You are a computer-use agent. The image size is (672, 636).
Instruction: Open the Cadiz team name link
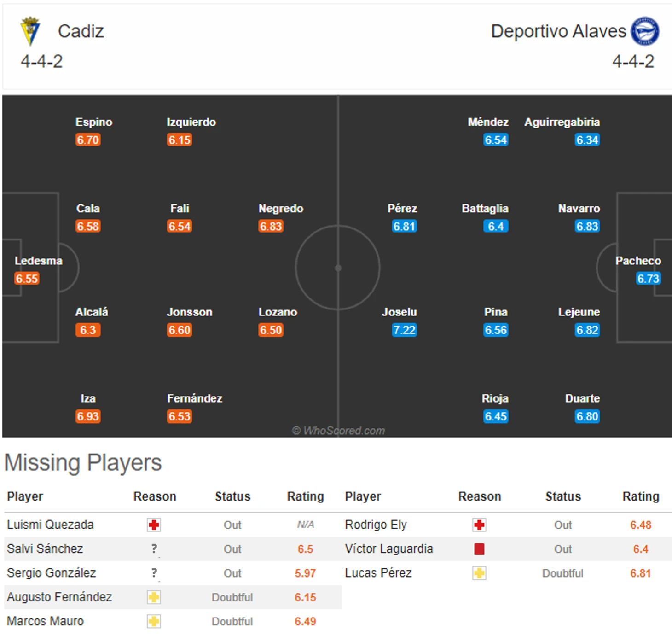pos(81,31)
